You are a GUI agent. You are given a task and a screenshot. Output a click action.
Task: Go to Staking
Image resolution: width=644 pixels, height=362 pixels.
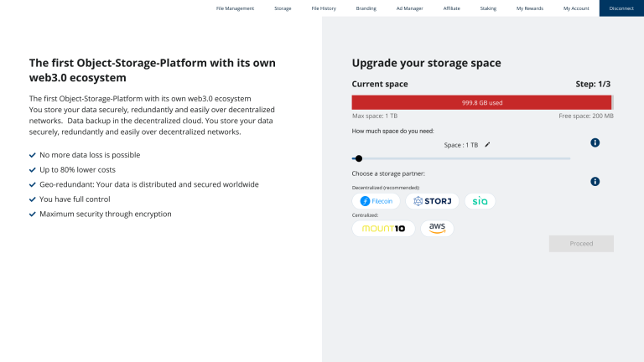click(488, 8)
